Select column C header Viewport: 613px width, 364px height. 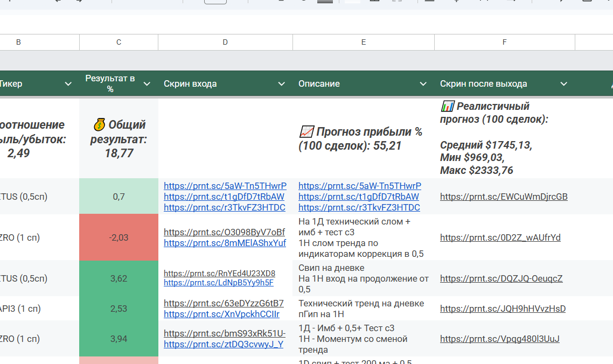119,42
